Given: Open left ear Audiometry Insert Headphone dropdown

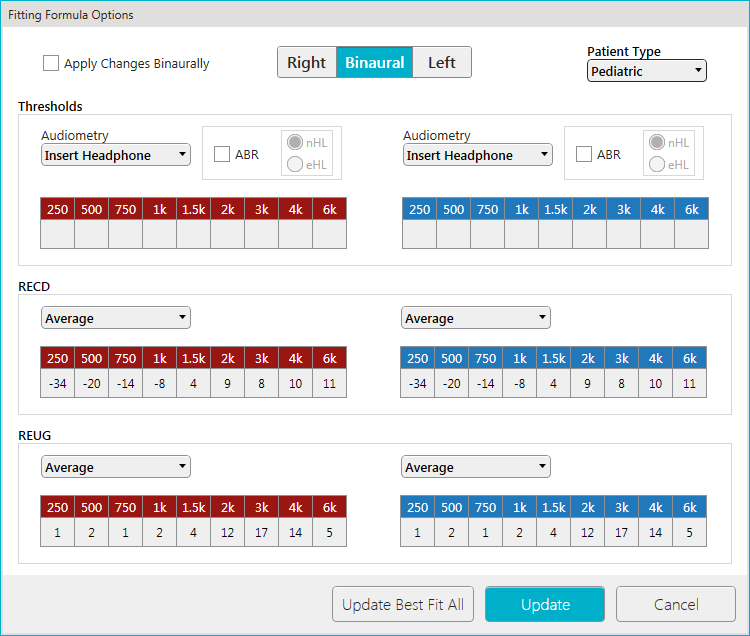Looking at the screenshot, I should pyautogui.click(x=477, y=155).
